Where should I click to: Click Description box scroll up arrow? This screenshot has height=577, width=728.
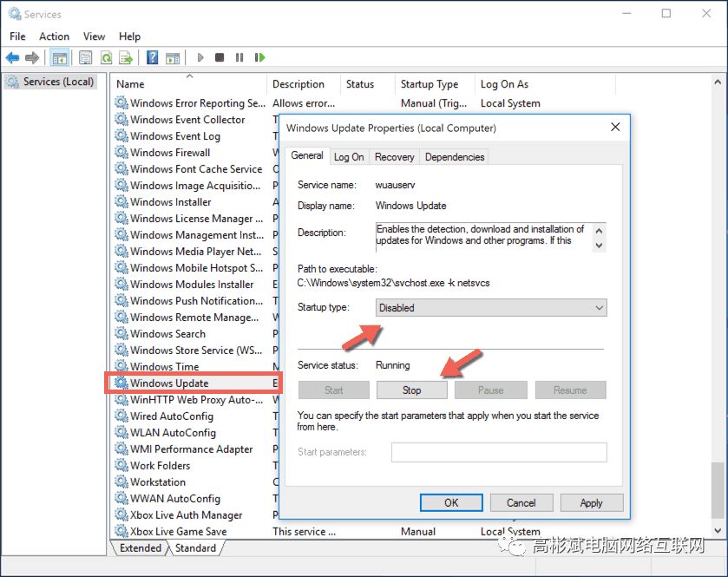pyautogui.click(x=600, y=230)
